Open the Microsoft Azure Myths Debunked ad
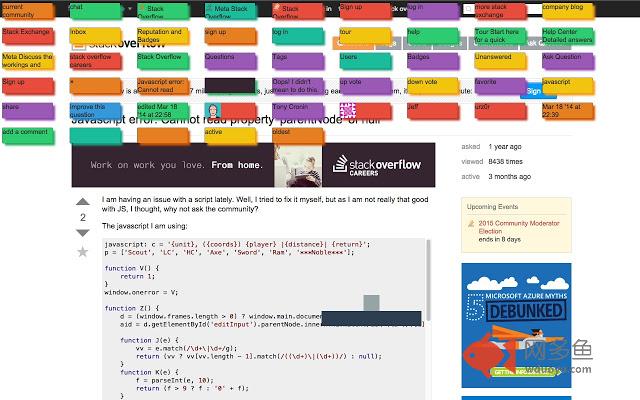640x400 pixels. tap(516, 325)
